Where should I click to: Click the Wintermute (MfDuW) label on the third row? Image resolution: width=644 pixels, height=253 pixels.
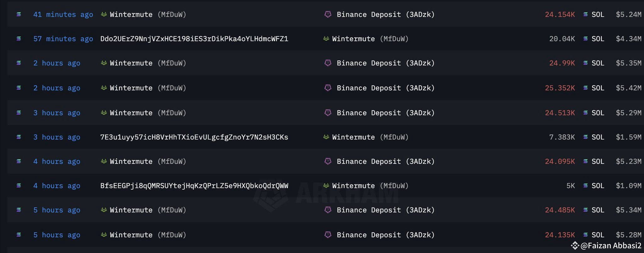point(143,63)
